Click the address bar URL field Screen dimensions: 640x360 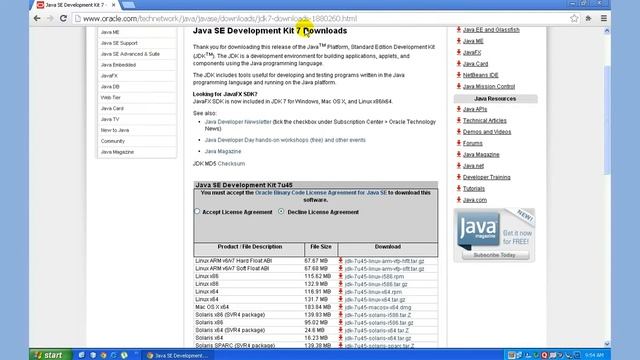[x=322, y=18]
